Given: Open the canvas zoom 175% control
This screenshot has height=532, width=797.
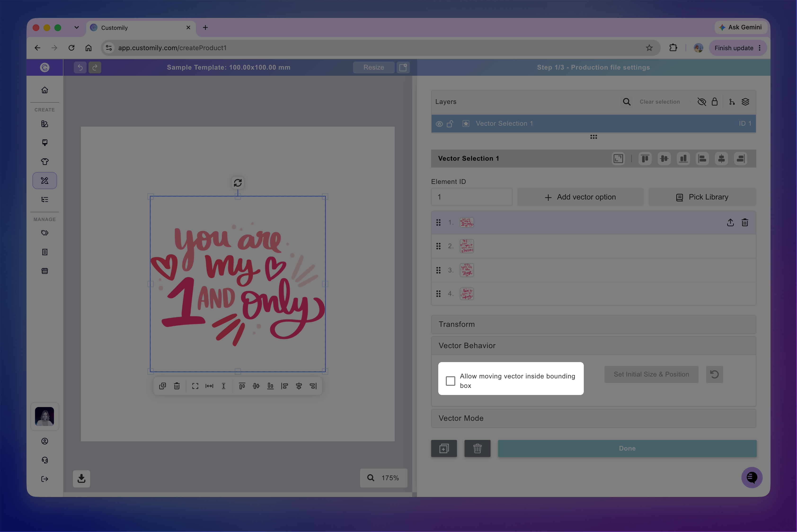Looking at the screenshot, I should (383, 478).
